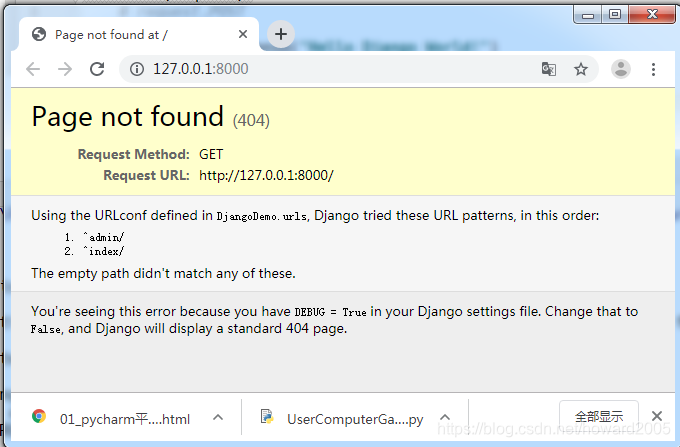Open a new tab with plus button
The height and width of the screenshot is (447, 680).
click(281, 34)
